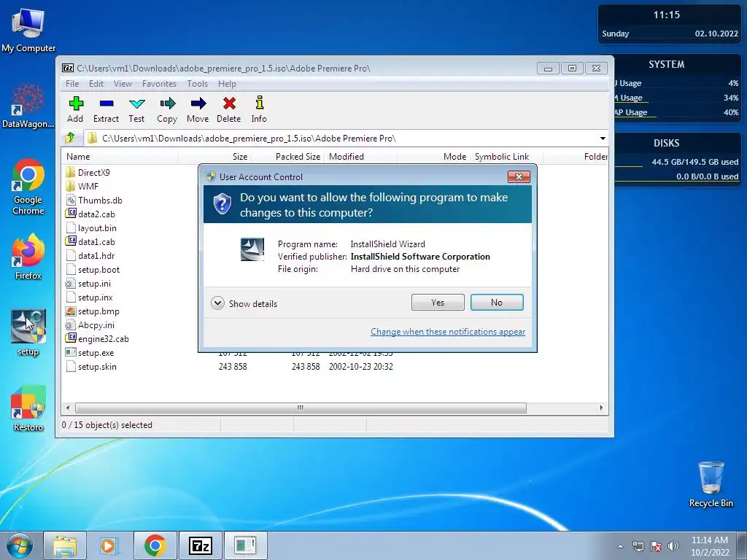Open the File menu
The image size is (747, 560).
coord(72,84)
